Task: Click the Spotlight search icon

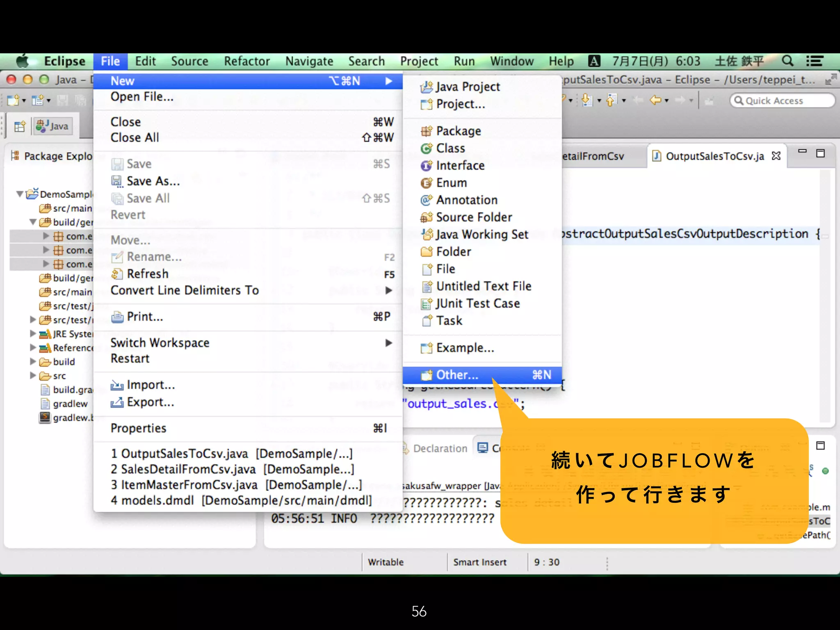Action: (787, 61)
